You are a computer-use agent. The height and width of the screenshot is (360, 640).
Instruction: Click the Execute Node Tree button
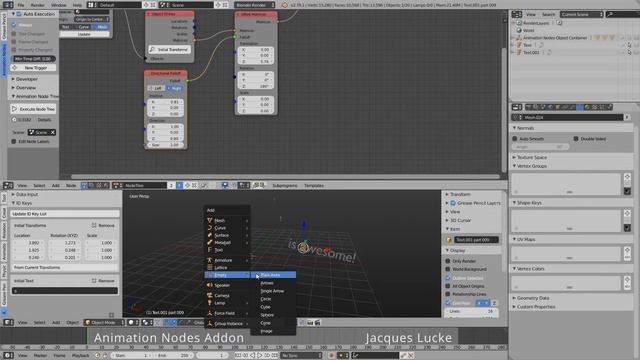(33, 109)
